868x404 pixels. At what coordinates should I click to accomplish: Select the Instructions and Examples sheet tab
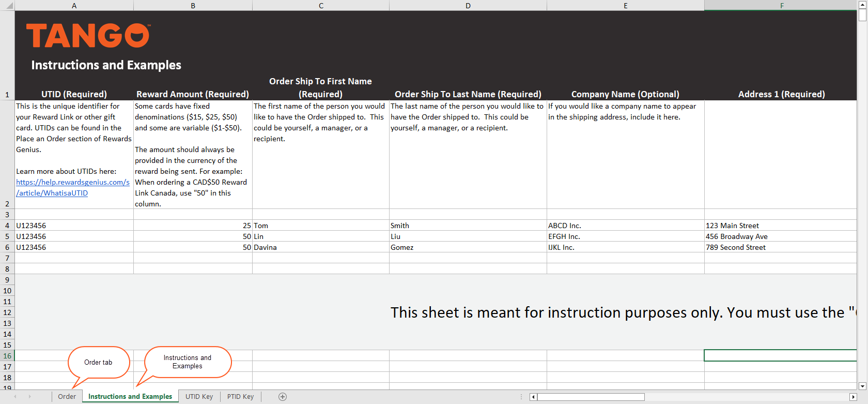coord(130,397)
